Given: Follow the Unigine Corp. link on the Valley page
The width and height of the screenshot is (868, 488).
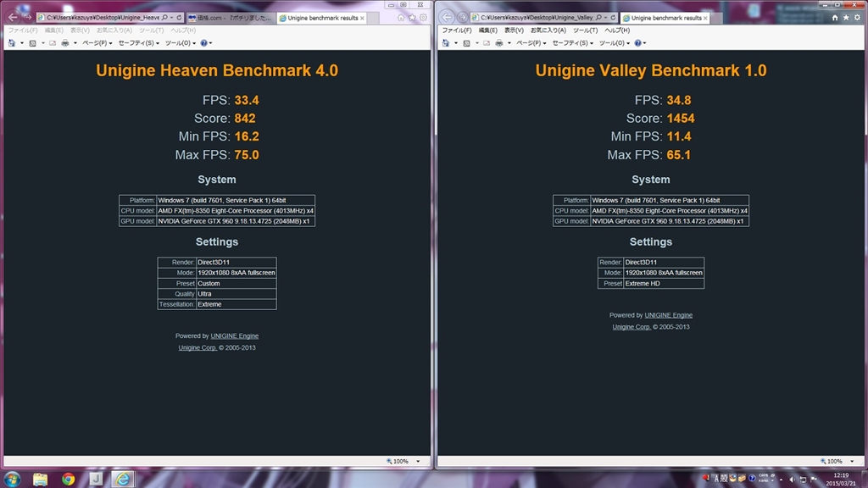Looking at the screenshot, I should coord(631,327).
